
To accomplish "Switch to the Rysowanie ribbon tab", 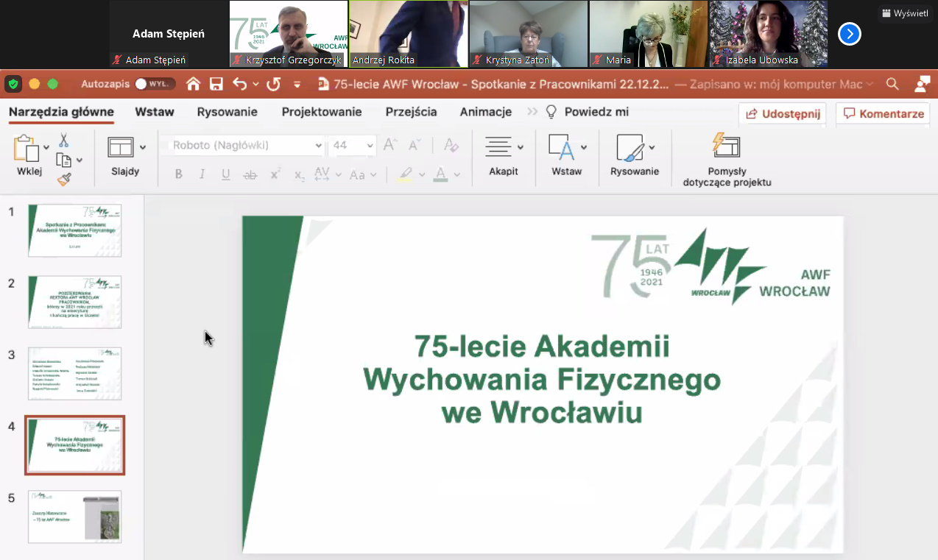I will [x=228, y=112].
